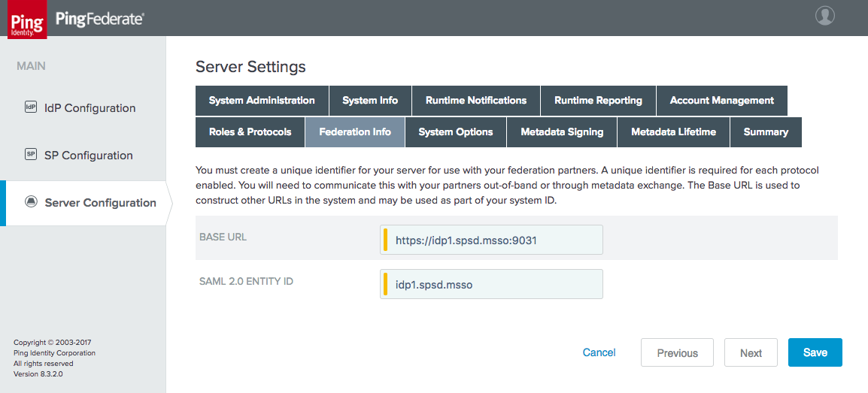Open the System Options tab
868x393 pixels.
click(456, 132)
